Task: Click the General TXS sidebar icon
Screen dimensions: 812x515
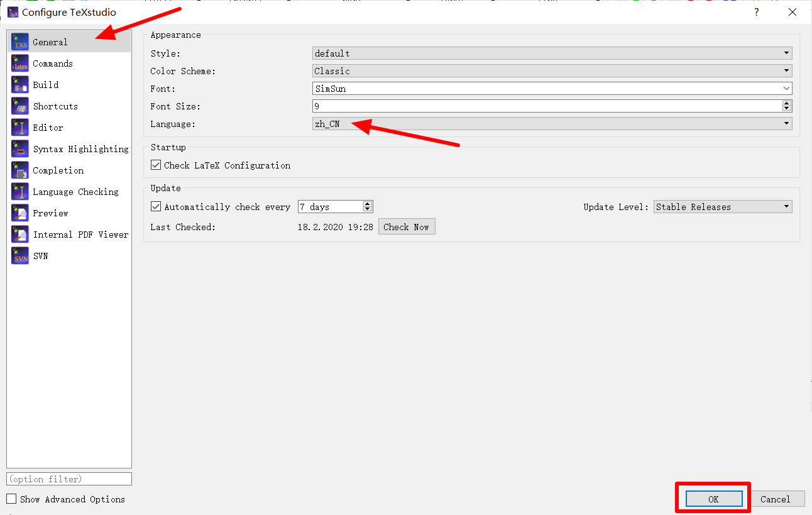Action: pyautogui.click(x=20, y=42)
